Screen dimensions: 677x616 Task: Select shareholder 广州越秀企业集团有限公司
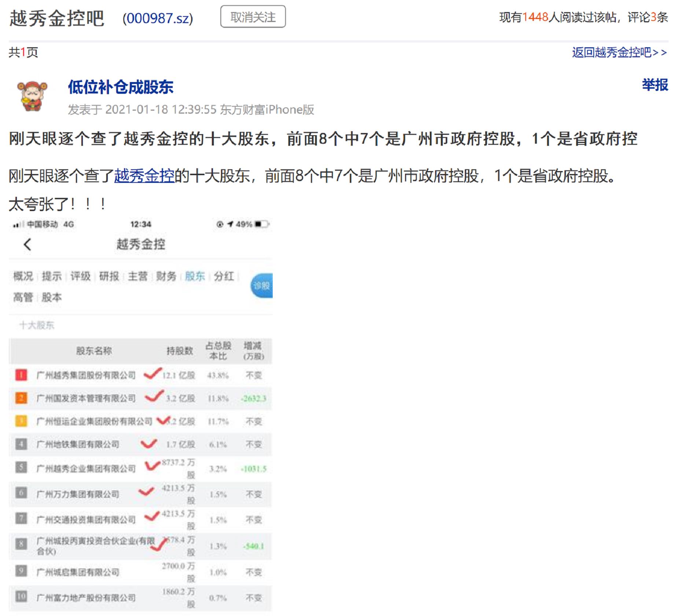pyautogui.click(x=86, y=469)
